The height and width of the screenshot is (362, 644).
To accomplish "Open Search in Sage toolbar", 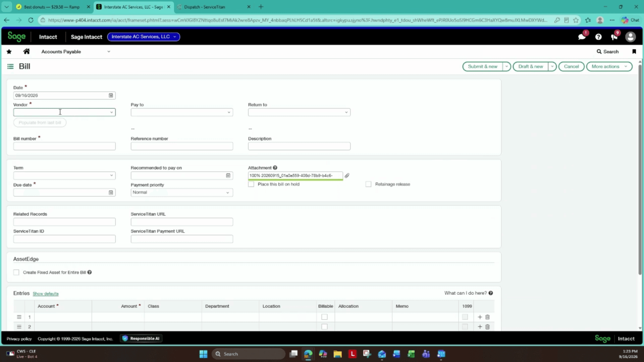I will [x=607, y=52].
